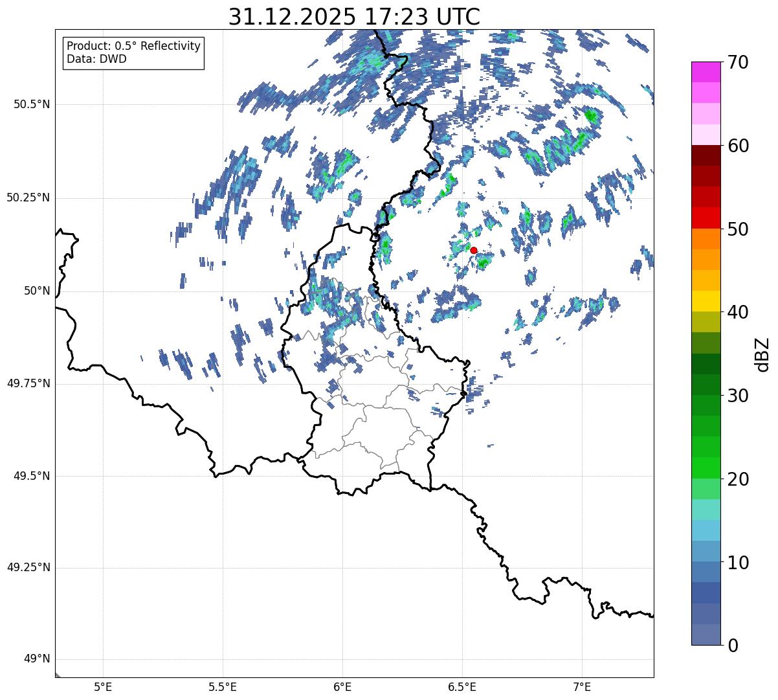
Task: Click the colorbar '60' tick label
Action: click(x=738, y=146)
